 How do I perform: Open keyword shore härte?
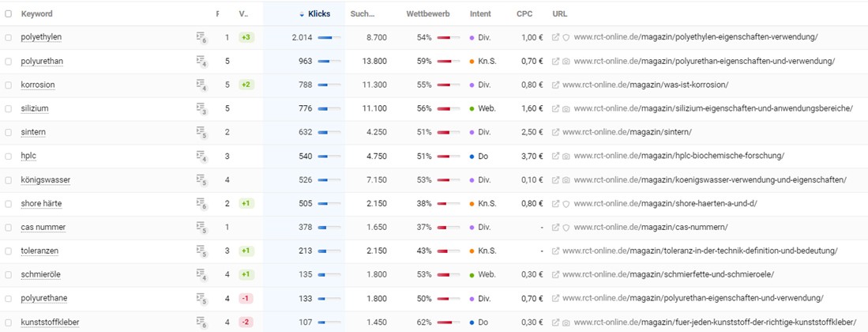42,204
